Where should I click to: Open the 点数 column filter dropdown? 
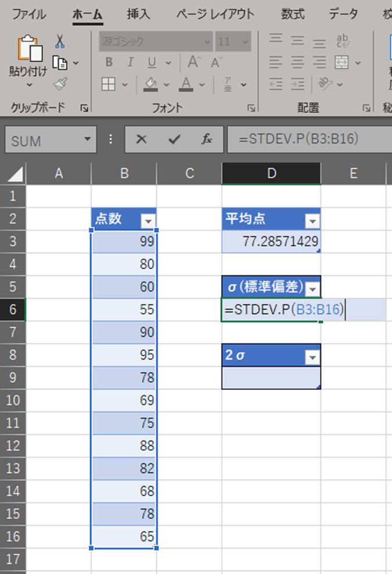point(148,220)
